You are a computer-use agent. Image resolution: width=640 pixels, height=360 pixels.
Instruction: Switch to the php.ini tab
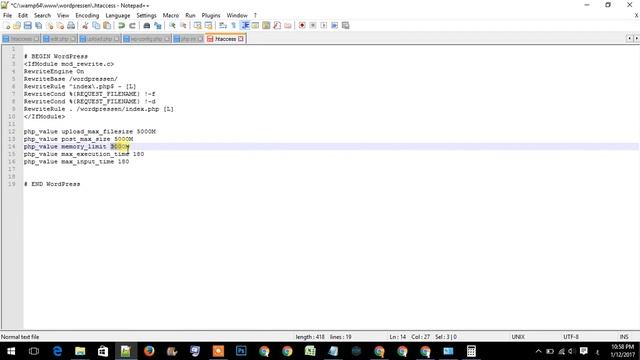pos(188,39)
